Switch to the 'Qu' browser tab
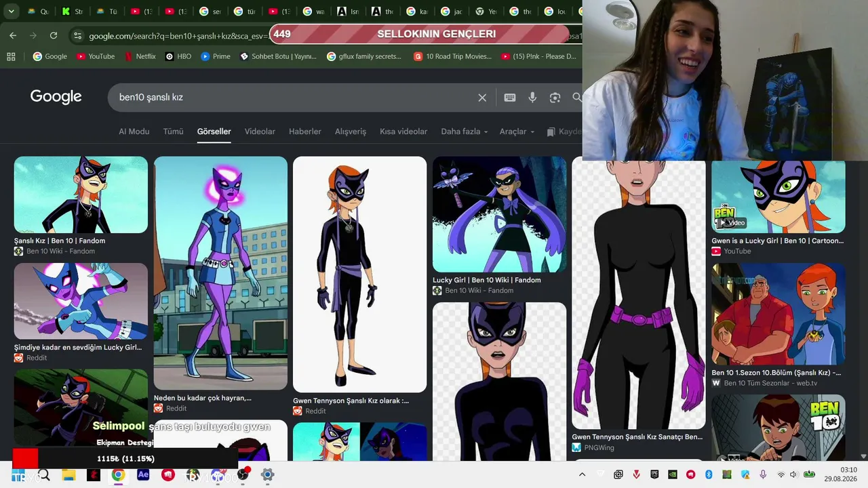 [x=38, y=12]
